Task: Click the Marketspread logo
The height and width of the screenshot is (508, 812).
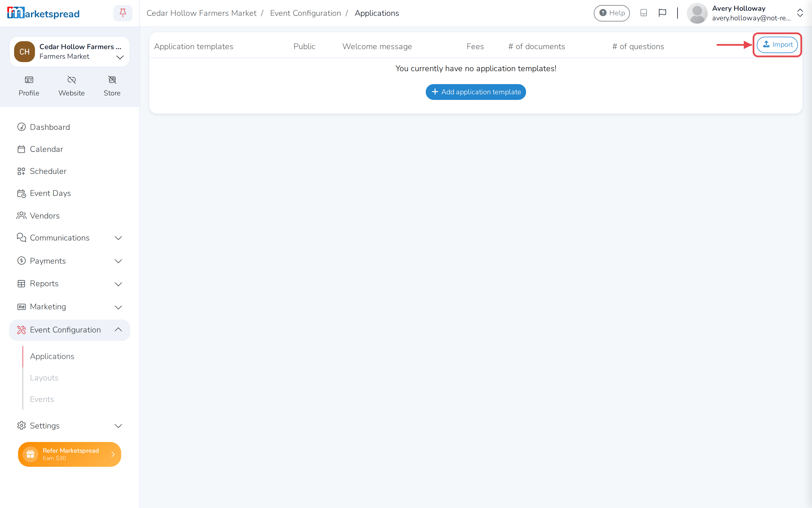Action: point(43,13)
